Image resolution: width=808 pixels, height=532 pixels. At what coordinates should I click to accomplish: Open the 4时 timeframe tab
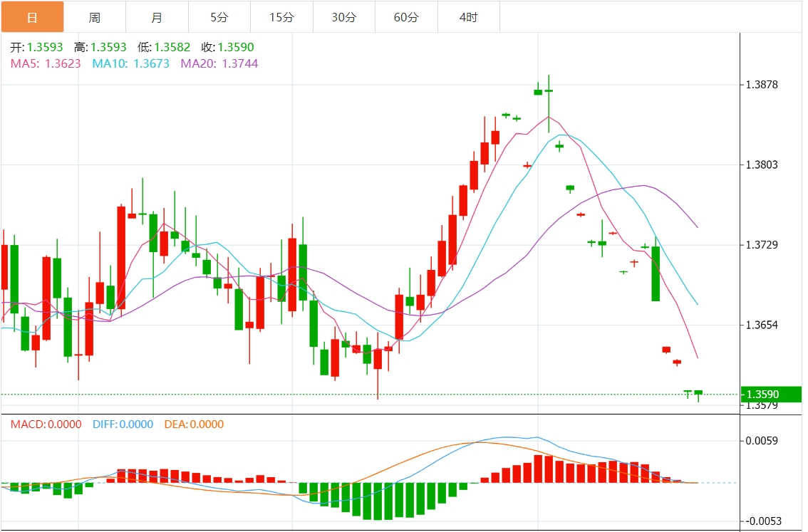469,17
